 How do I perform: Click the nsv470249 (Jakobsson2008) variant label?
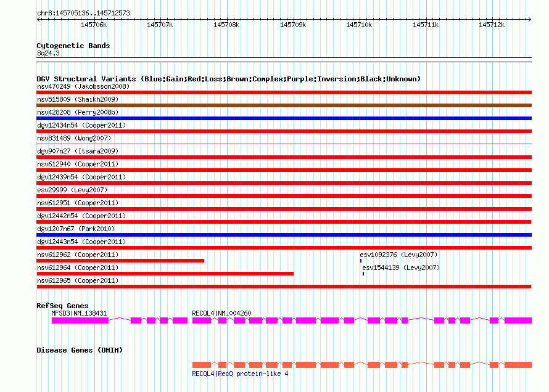[x=83, y=86]
